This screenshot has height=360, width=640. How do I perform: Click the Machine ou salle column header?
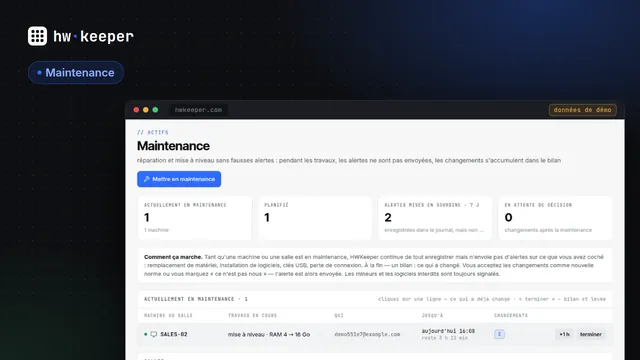point(168,316)
